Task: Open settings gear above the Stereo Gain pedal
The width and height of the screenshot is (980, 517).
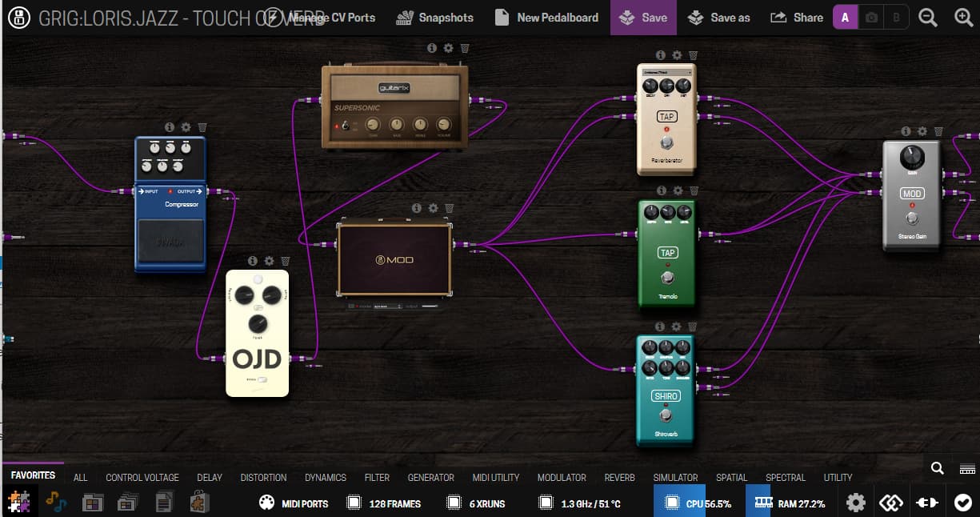Action: click(x=922, y=131)
